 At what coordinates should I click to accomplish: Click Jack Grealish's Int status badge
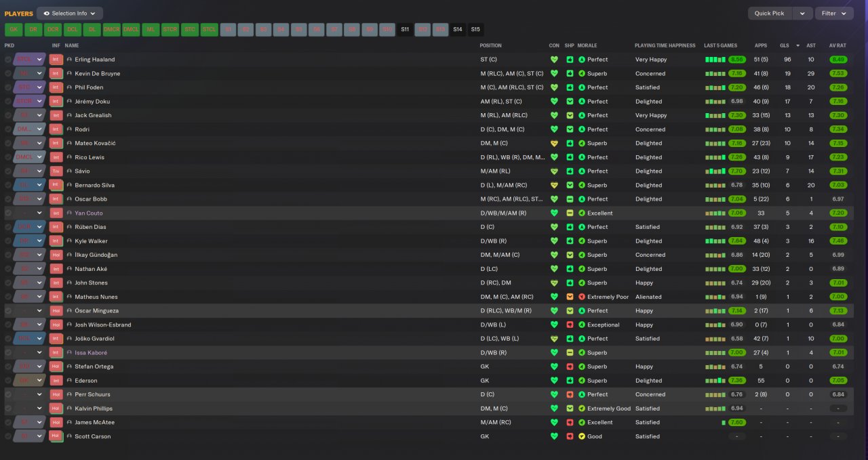[x=56, y=115]
